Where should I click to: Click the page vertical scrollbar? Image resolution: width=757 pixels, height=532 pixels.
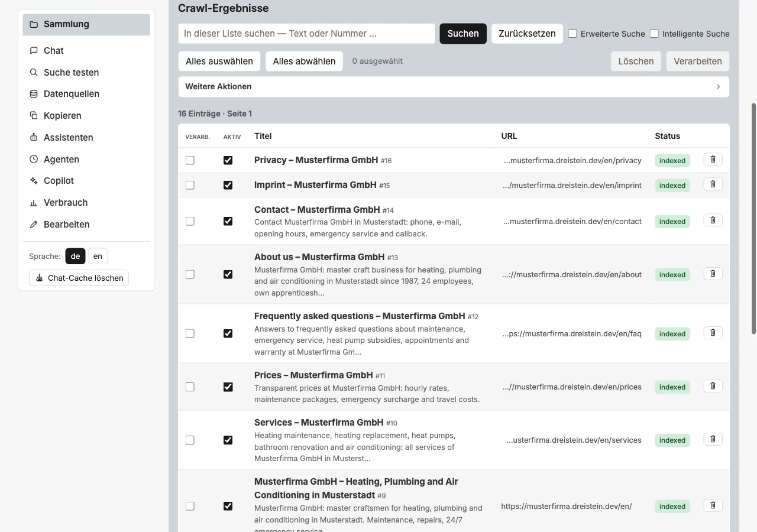(753, 219)
